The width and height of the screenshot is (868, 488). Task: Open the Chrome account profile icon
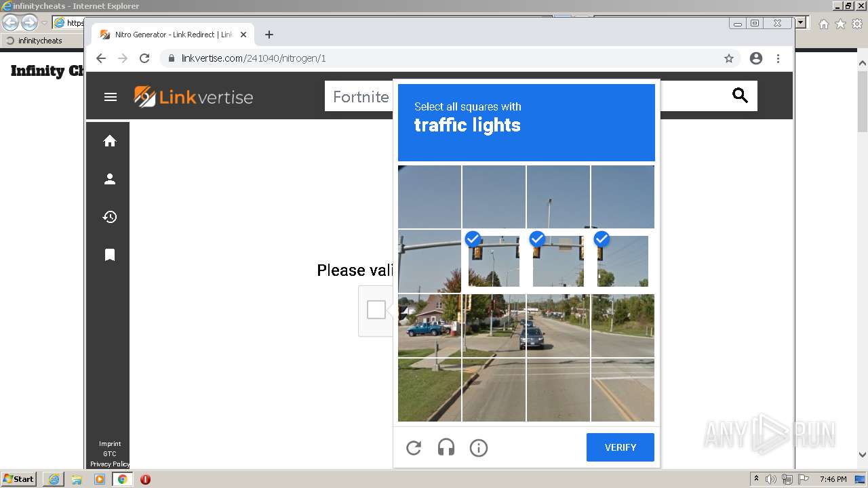click(756, 58)
